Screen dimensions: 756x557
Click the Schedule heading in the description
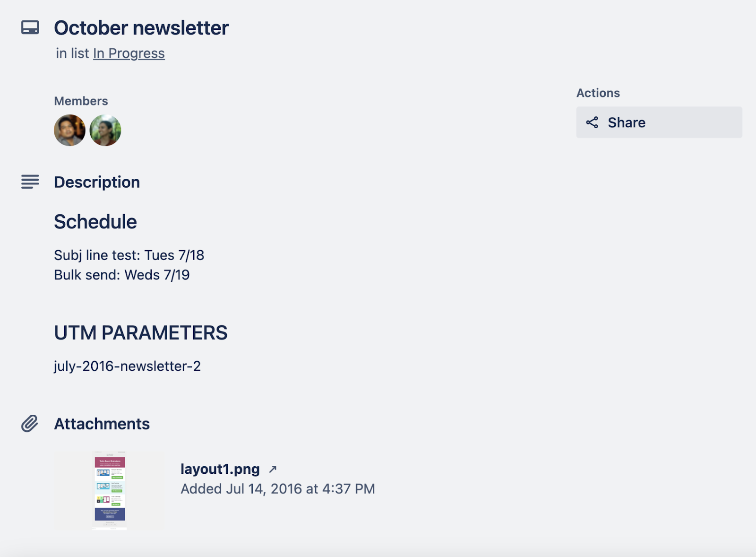coord(95,221)
